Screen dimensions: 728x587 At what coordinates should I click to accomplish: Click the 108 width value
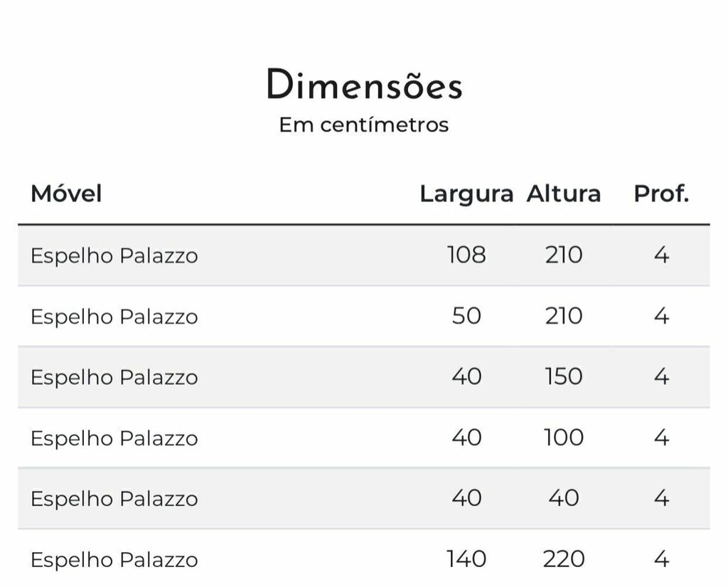(x=466, y=255)
